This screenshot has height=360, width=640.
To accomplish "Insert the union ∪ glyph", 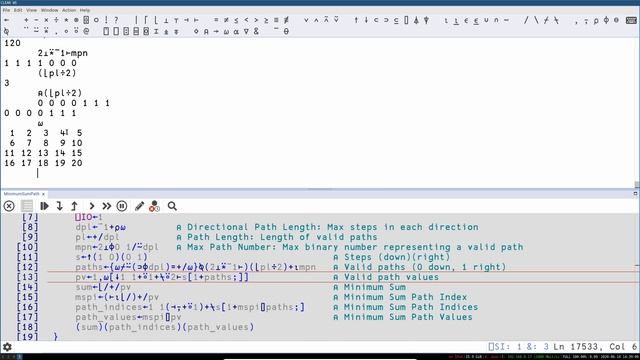I will point(486,20).
